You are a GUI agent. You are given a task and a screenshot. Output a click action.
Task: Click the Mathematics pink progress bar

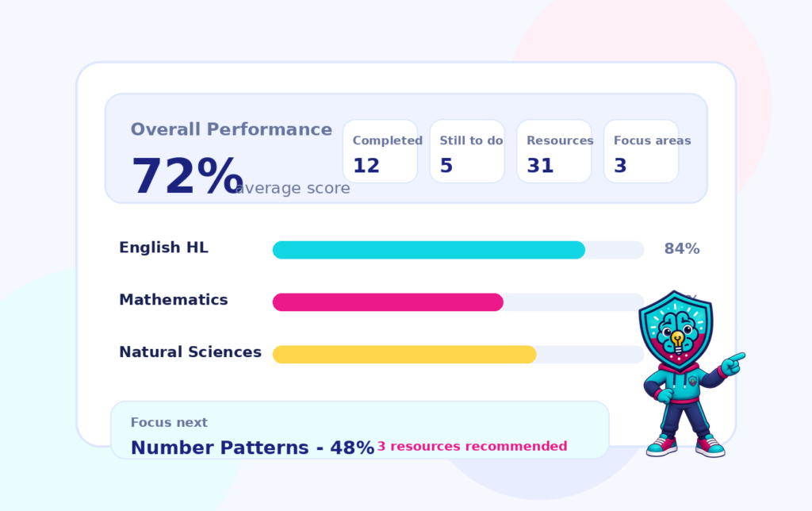[x=458, y=302]
